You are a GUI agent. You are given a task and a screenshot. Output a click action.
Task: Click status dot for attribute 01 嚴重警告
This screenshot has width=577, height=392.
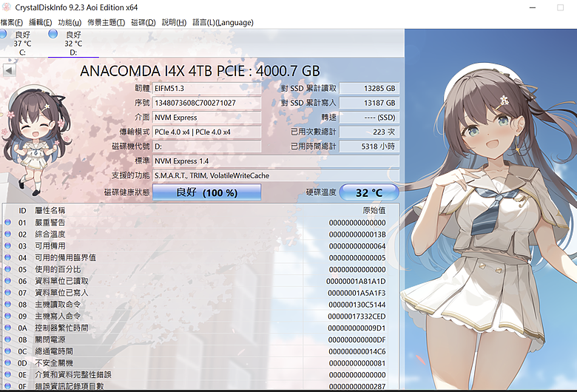[7, 223]
